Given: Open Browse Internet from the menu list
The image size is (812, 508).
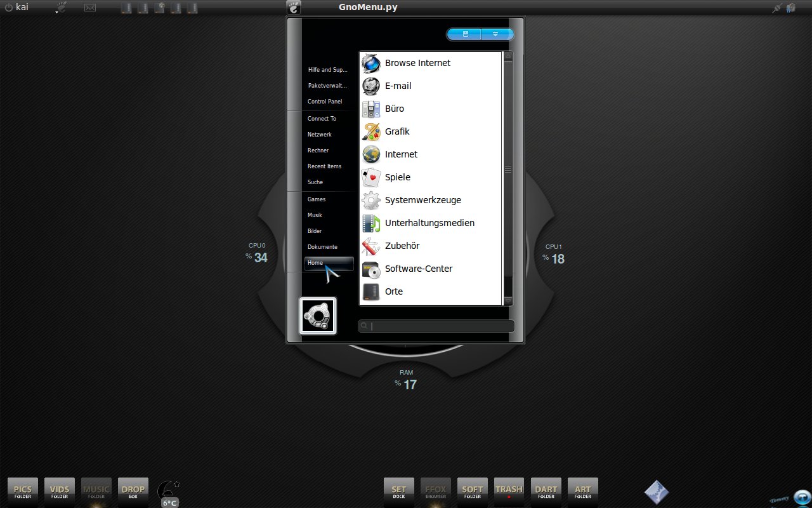Looking at the screenshot, I should pyautogui.click(x=431, y=63).
